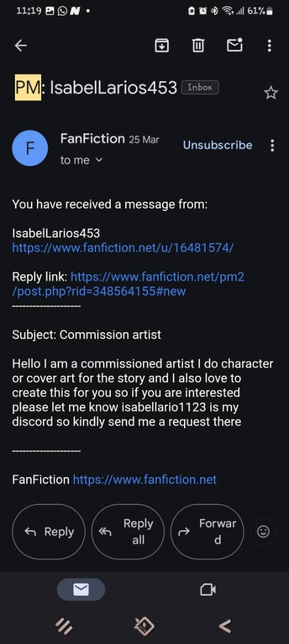Open the fanfiction.net pm2 reply link
Image resolution: width=289 pixels, height=644 pixels.
click(x=128, y=284)
